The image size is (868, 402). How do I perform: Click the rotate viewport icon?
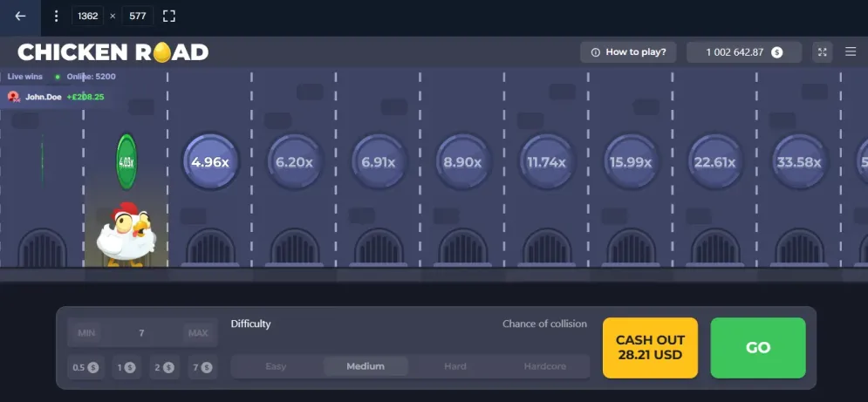point(169,16)
